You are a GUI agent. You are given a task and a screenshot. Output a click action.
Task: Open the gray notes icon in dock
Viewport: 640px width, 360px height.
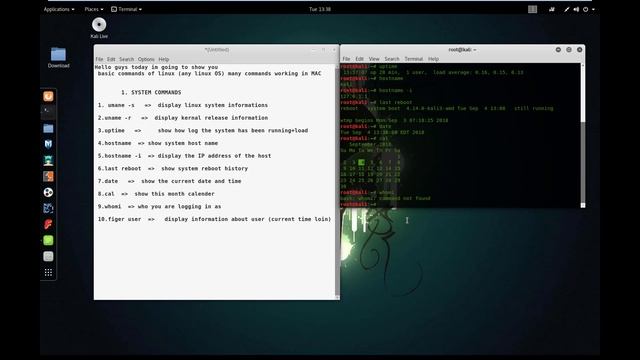pyautogui.click(x=48, y=256)
